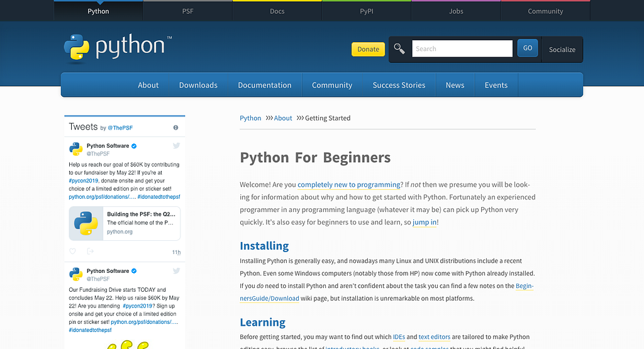The image size is (644, 349).
Task: Like the first tweet with the heart icon
Action: point(73,252)
